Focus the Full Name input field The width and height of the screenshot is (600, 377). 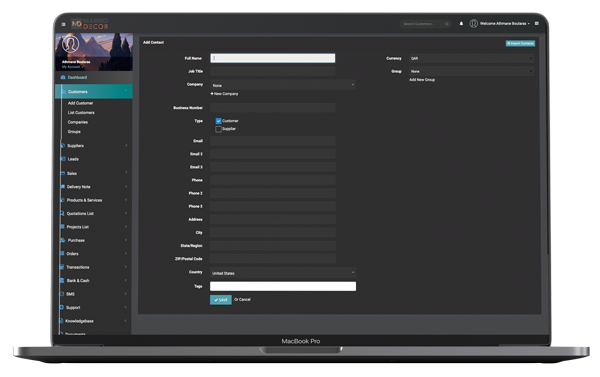click(272, 58)
